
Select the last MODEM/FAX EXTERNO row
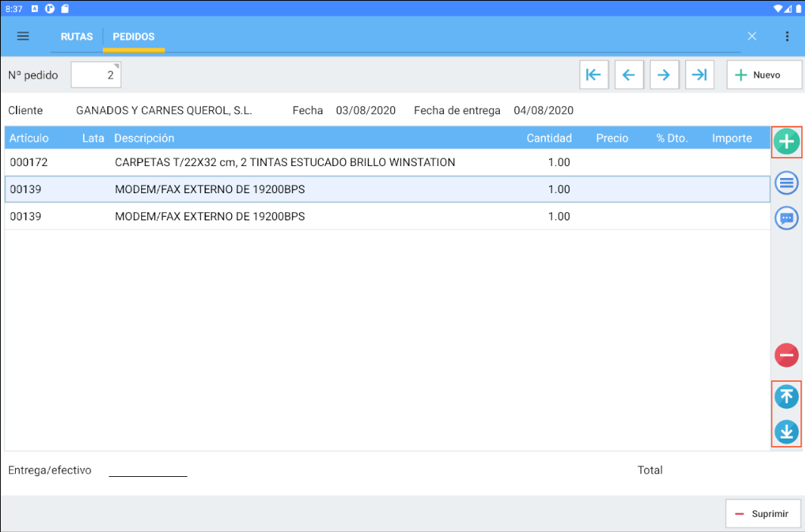tap(387, 217)
